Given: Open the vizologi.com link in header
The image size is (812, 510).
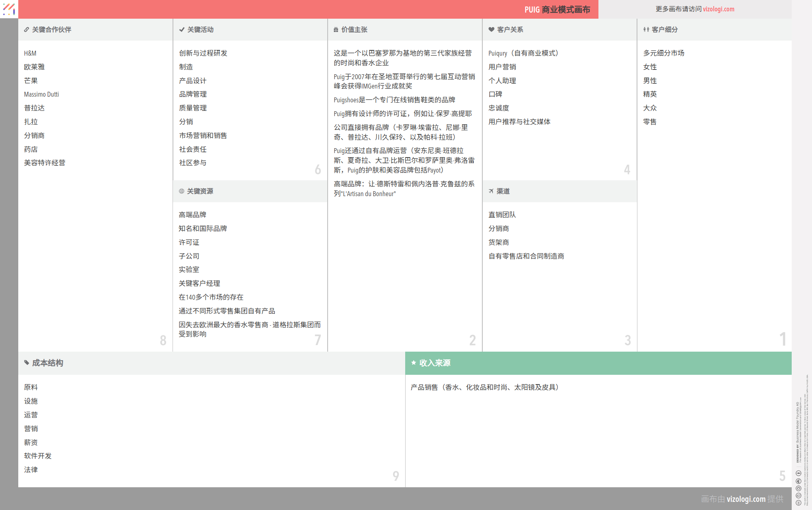Looking at the screenshot, I should pyautogui.click(x=718, y=9).
